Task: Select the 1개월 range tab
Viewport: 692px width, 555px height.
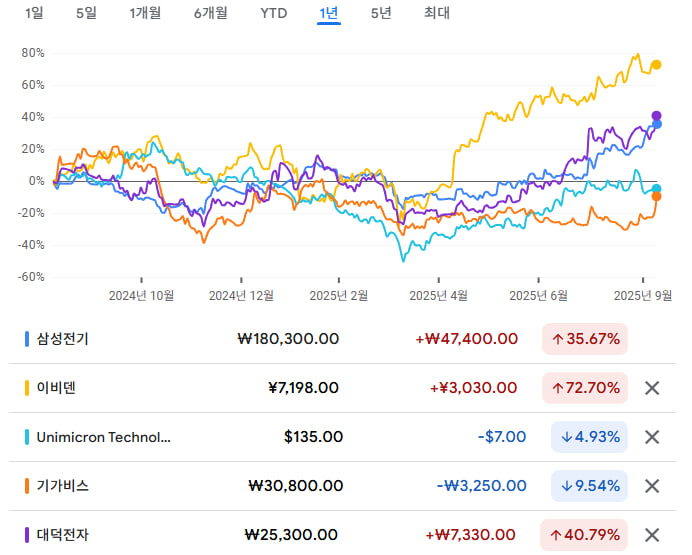Action: [145, 13]
